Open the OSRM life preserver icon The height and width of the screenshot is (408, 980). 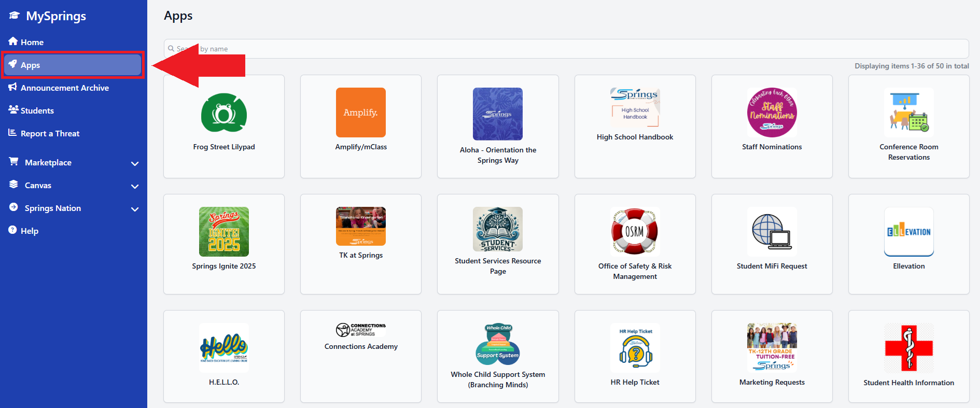[635, 231]
